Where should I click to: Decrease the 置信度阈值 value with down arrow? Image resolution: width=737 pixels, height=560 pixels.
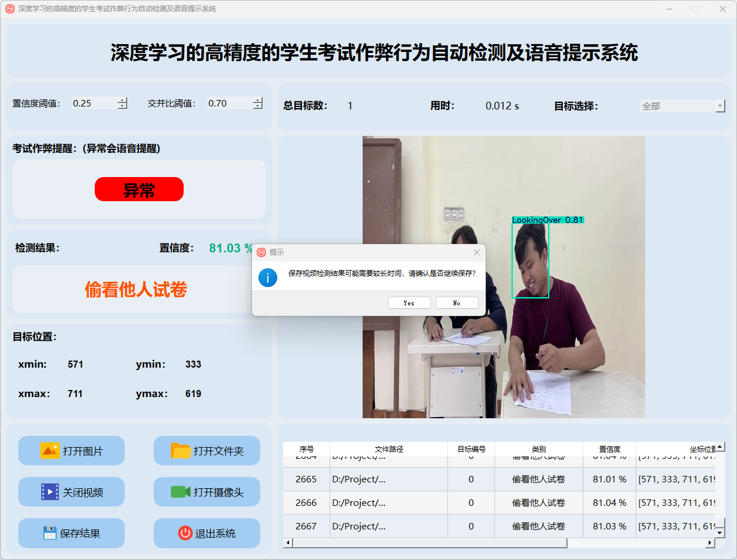(x=122, y=106)
